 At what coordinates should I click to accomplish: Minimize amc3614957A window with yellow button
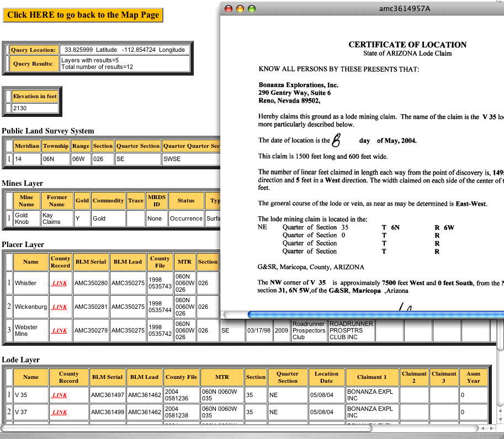[x=240, y=9]
